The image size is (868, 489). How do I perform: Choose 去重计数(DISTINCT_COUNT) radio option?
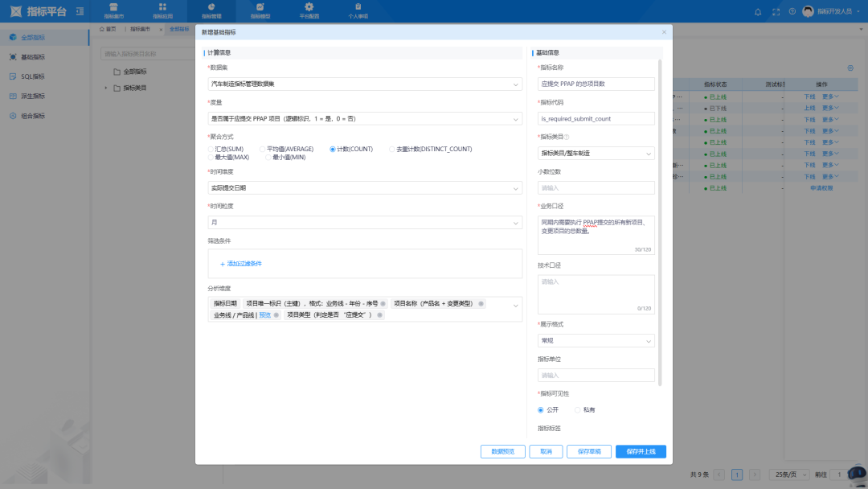tap(392, 149)
